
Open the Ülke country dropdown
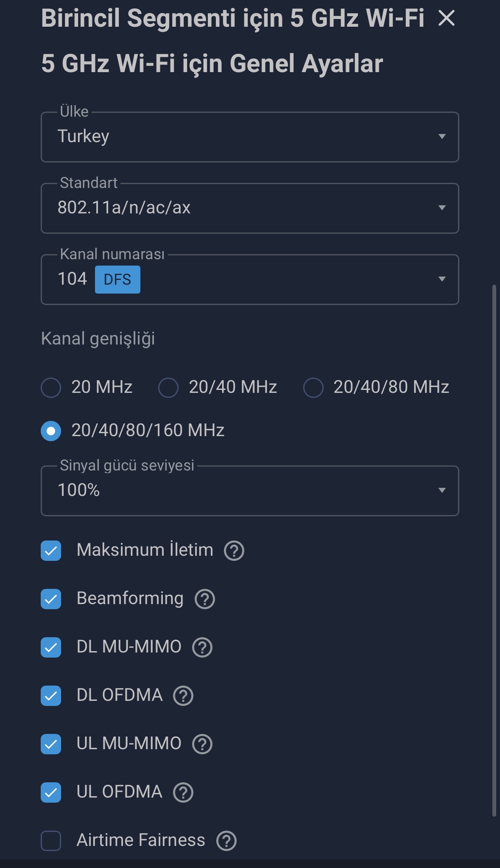click(250, 137)
